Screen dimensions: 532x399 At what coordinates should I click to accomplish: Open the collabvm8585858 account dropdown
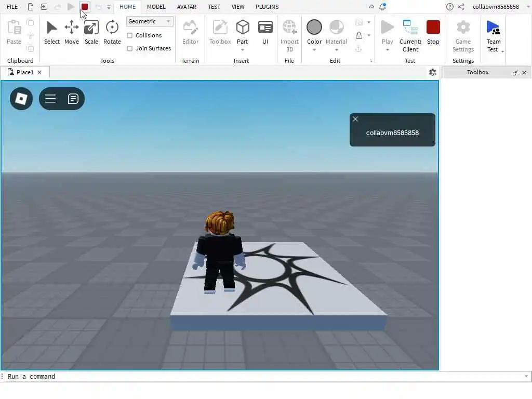click(x=528, y=6)
